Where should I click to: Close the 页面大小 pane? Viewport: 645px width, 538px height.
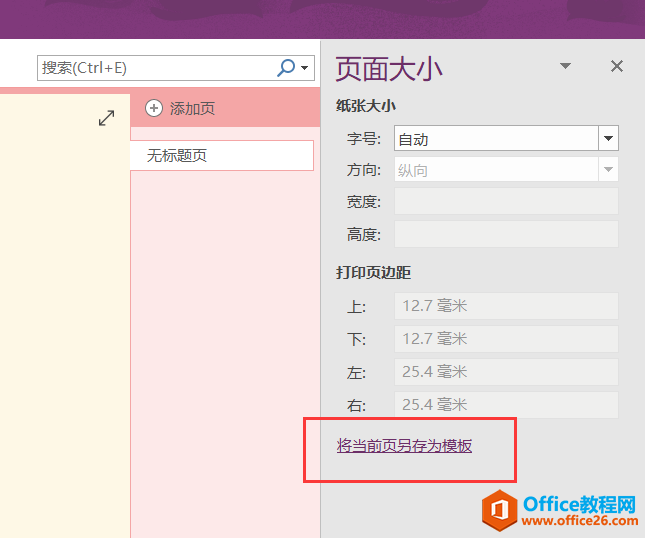coord(617,66)
